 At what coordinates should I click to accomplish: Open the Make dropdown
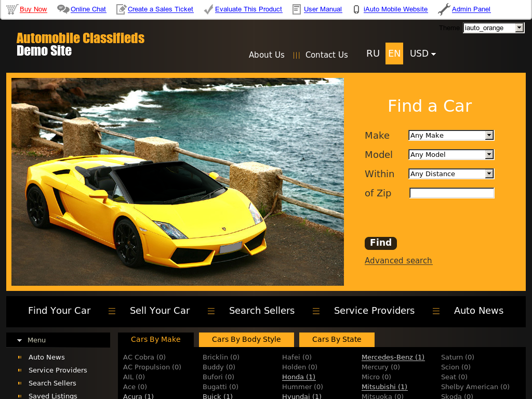tap(451, 136)
